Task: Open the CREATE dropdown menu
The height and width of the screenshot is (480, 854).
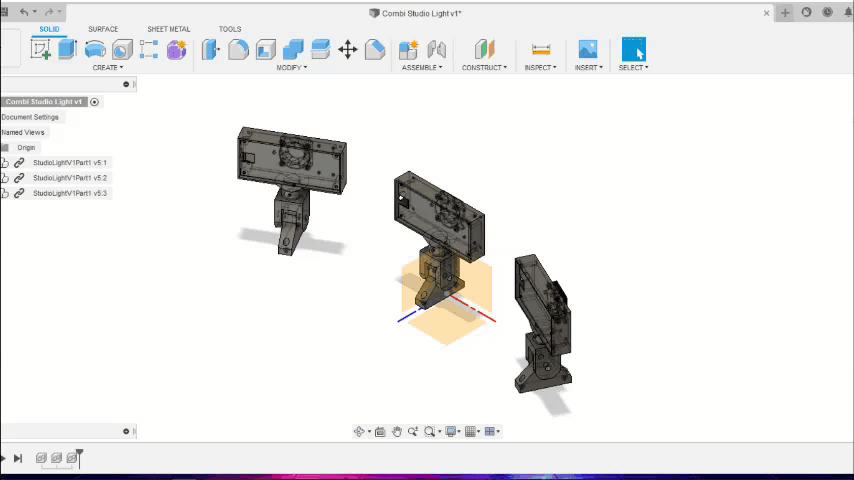Action: (x=108, y=68)
